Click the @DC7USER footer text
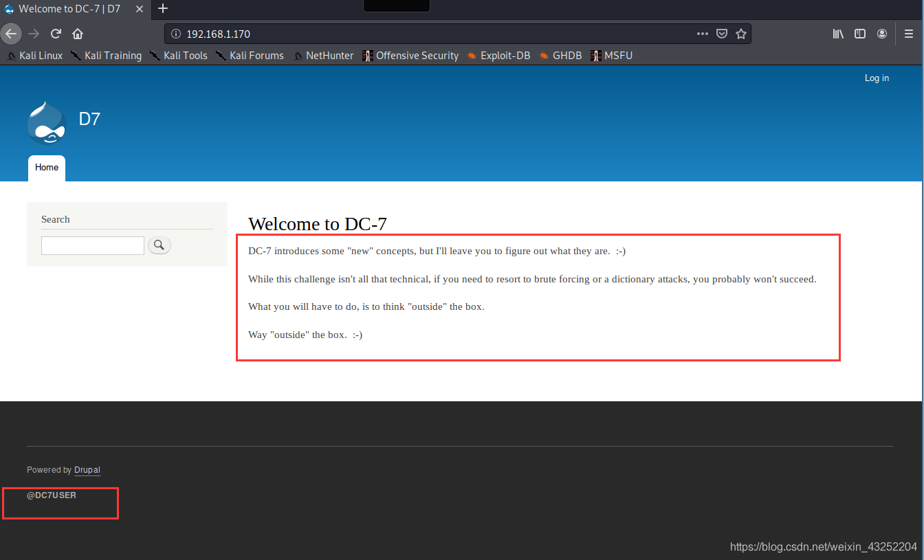The image size is (924, 560). [52, 495]
